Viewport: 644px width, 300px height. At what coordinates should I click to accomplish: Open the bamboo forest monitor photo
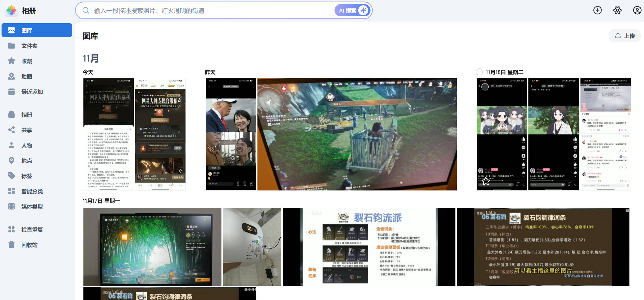pos(152,247)
